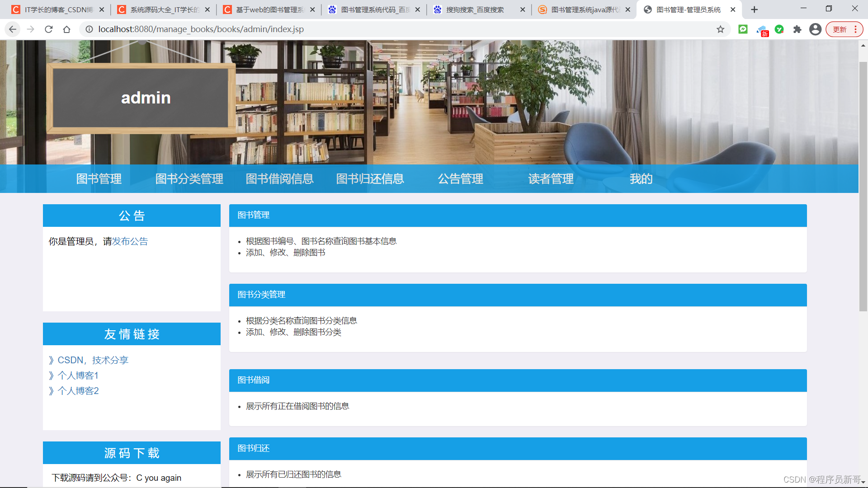
Task: Click inside the address bar
Action: (316, 29)
